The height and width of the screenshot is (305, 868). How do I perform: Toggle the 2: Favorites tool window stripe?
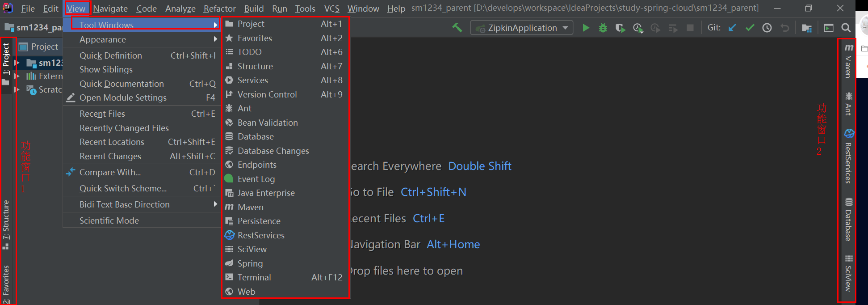tap(6, 284)
